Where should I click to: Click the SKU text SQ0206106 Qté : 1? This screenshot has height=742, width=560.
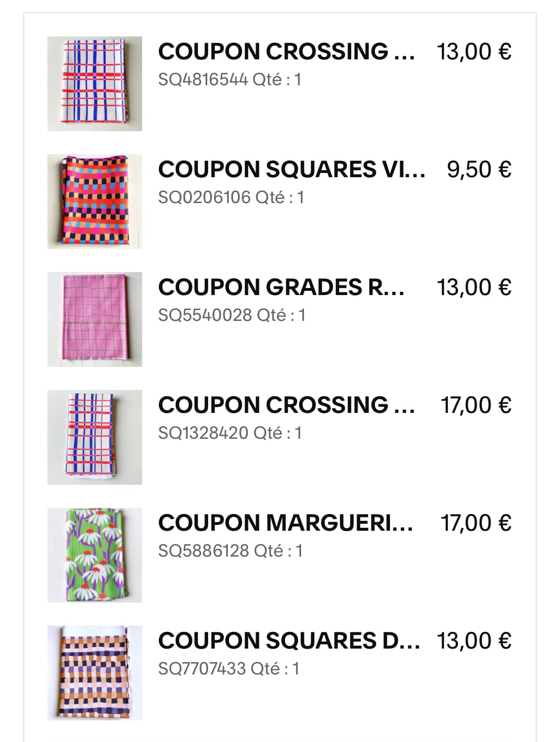231,197
